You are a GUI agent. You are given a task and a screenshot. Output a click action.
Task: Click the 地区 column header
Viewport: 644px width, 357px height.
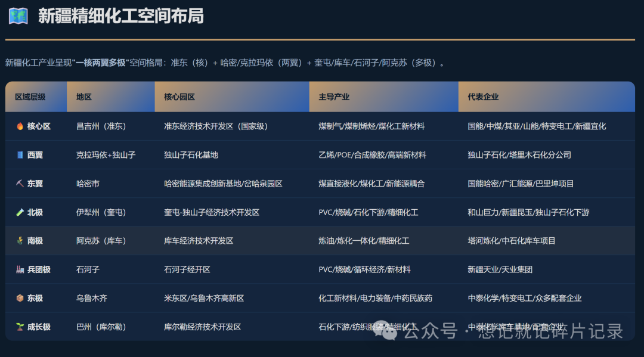click(x=111, y=97)
